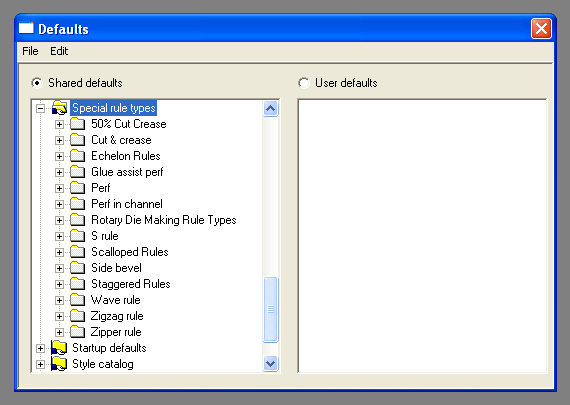Image resolution: width=570 pixels, height=405 pixels.
Task: Click the Defaults window title icon
Action: (x=26, y=28)
